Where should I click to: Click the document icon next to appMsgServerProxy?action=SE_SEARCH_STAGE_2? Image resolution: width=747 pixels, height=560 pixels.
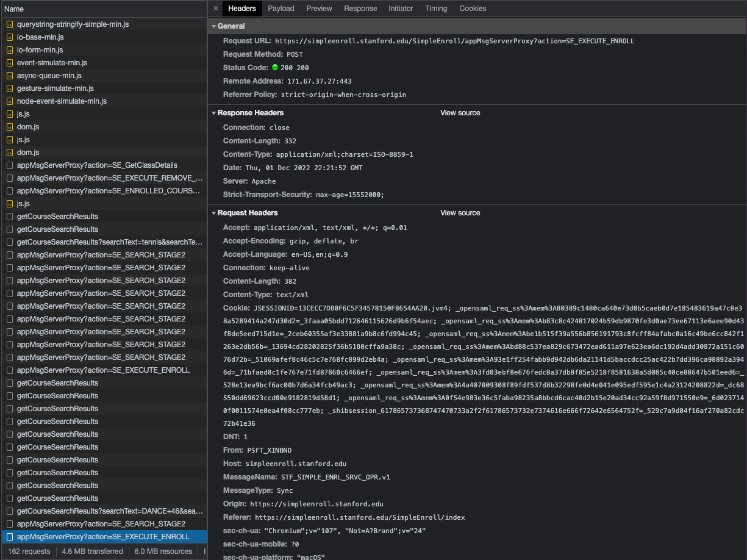coord(9,255)
